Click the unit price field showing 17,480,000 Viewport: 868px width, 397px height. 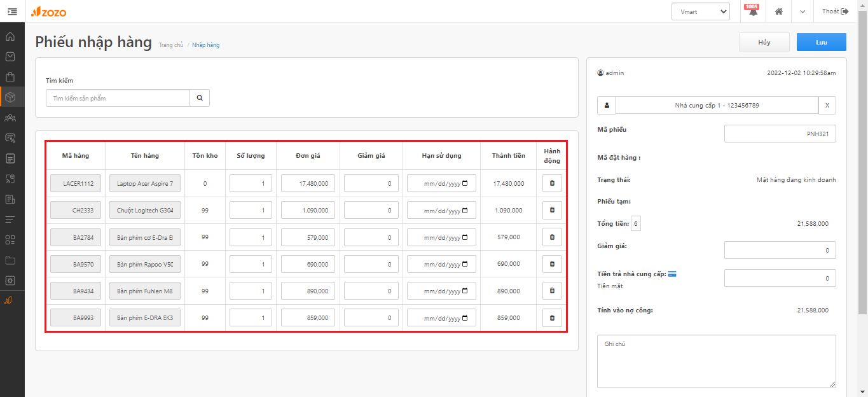click(x=308, y=183)
